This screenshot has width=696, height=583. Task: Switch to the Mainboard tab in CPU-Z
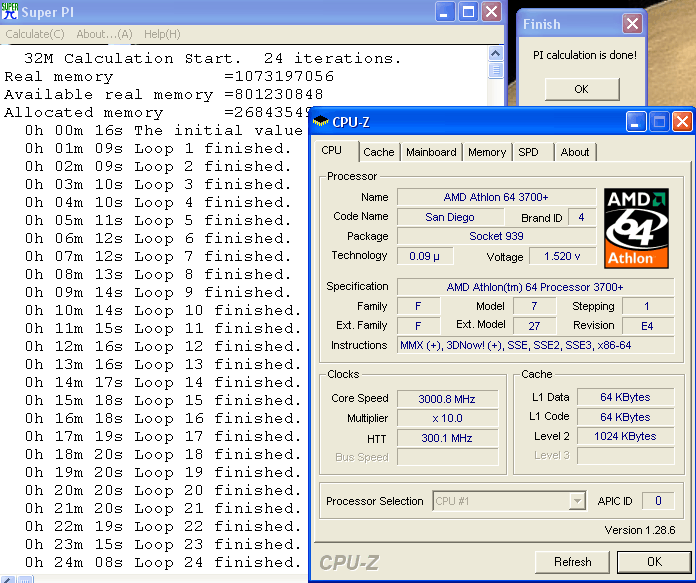click(431, 152)
